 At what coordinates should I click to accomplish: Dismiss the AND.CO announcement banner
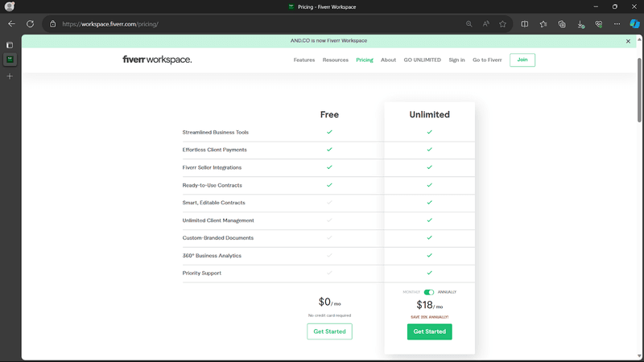[x=628, y=41]
